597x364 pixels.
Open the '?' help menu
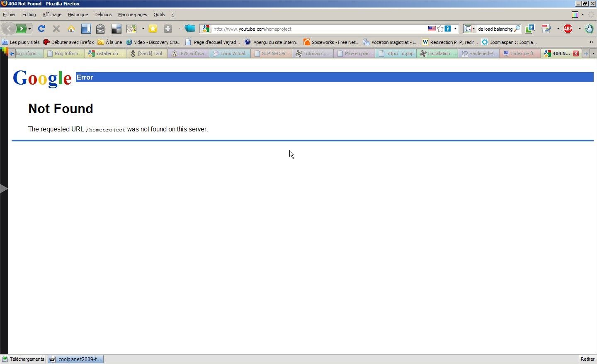[x=172, y=15]
